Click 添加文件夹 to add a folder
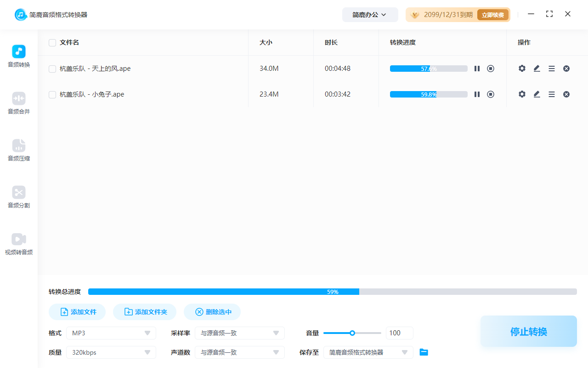The width and height of the screenshot is (588, 368). [x=145, y=311]
